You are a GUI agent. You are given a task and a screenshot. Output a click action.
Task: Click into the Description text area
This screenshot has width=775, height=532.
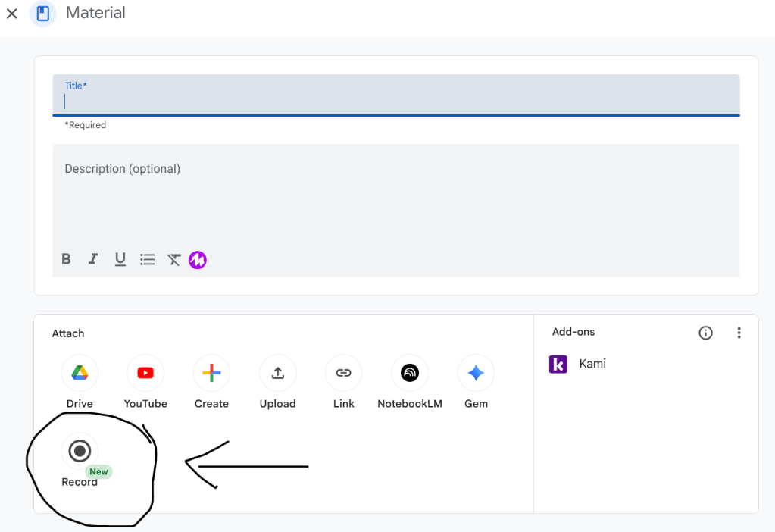click(395, 201)
